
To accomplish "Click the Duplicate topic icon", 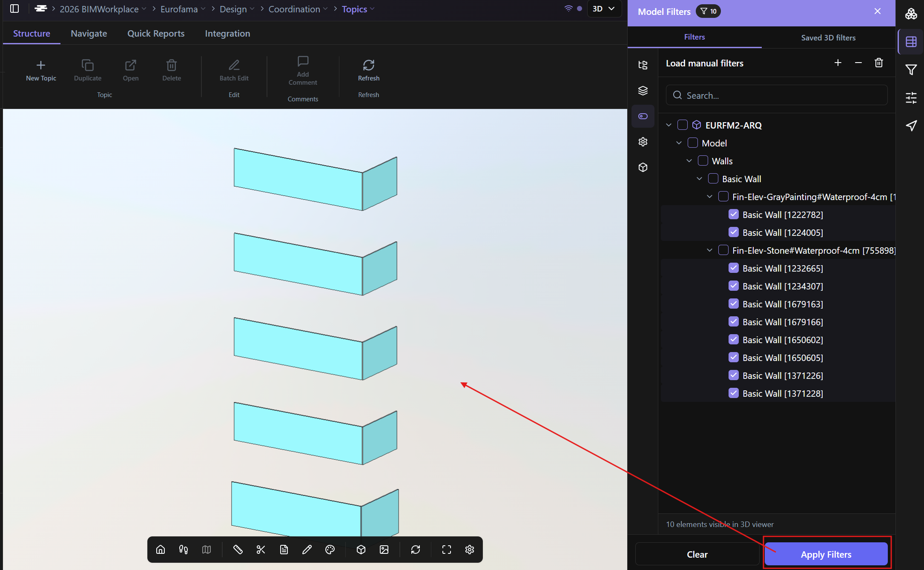I will click(88, 65).
